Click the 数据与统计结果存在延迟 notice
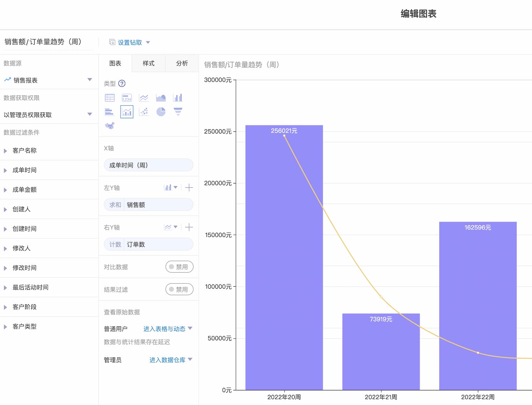Image resolution: width=532 pixels, height=405 pixels. tap(137, 342)
